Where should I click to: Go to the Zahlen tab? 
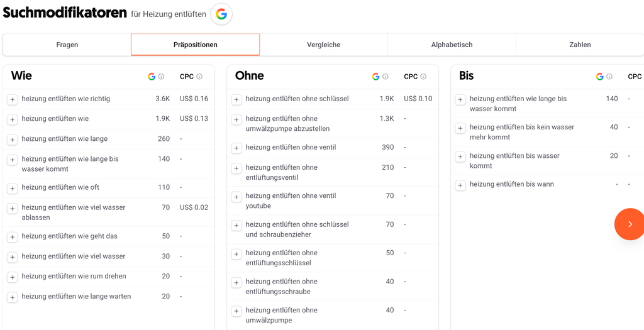point(580,45)
